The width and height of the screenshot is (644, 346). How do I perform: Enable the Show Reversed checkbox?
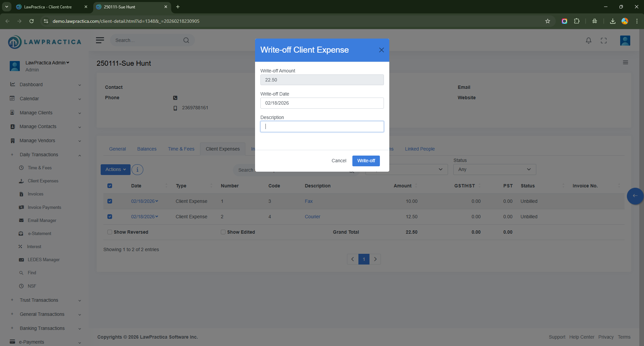tap(110, 232)
